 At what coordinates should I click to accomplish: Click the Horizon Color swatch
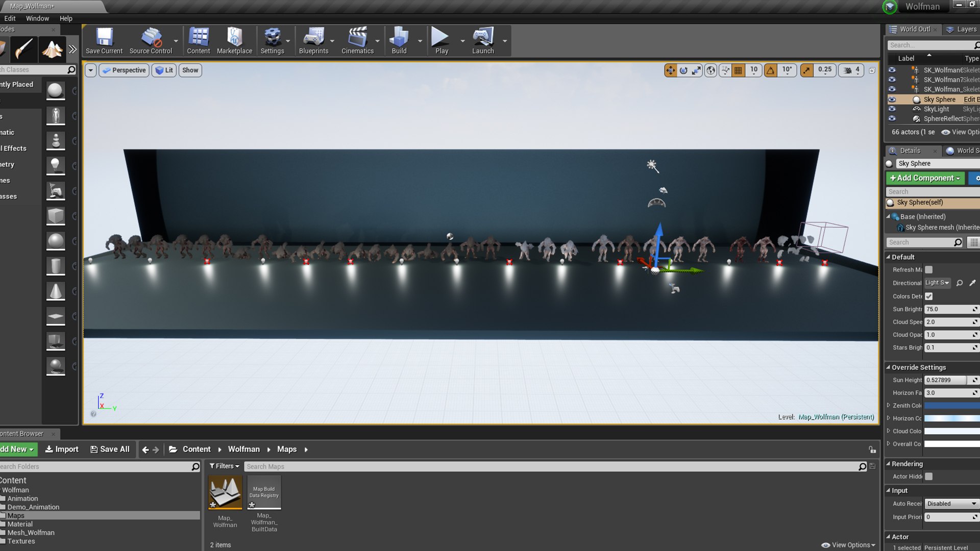(x=951, y=418)
